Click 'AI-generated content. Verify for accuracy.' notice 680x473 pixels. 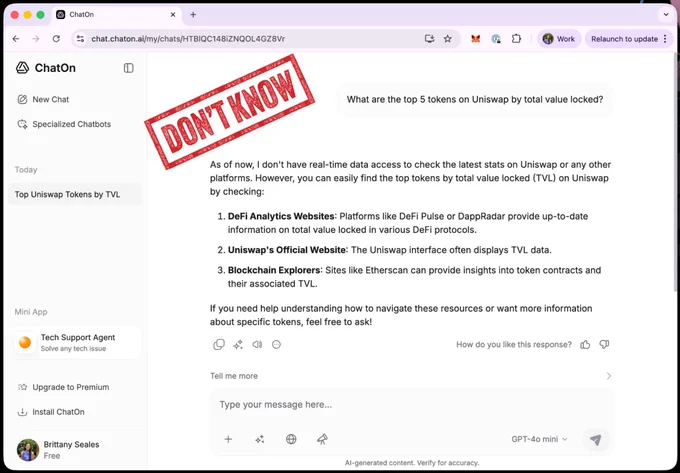coord(412,463)
